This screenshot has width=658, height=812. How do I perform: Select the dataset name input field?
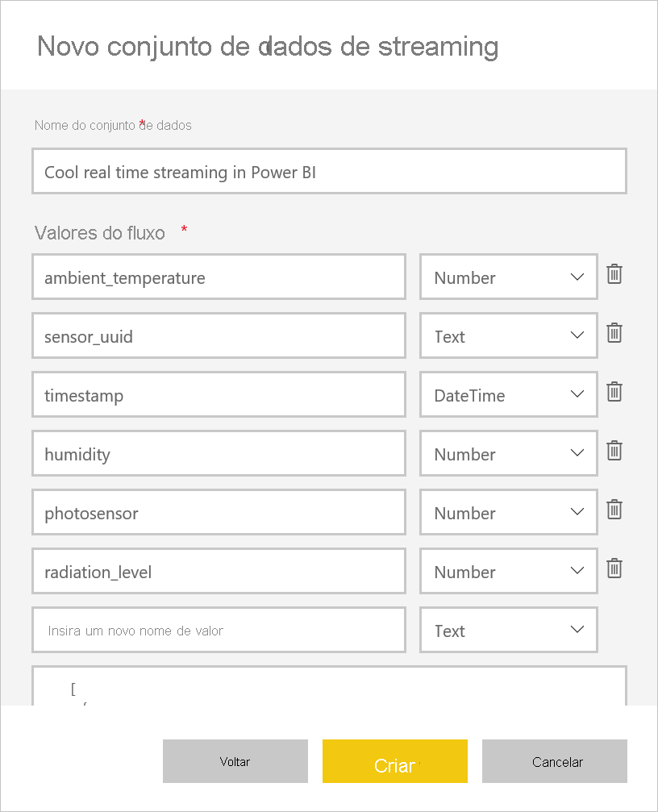[329, 171]
